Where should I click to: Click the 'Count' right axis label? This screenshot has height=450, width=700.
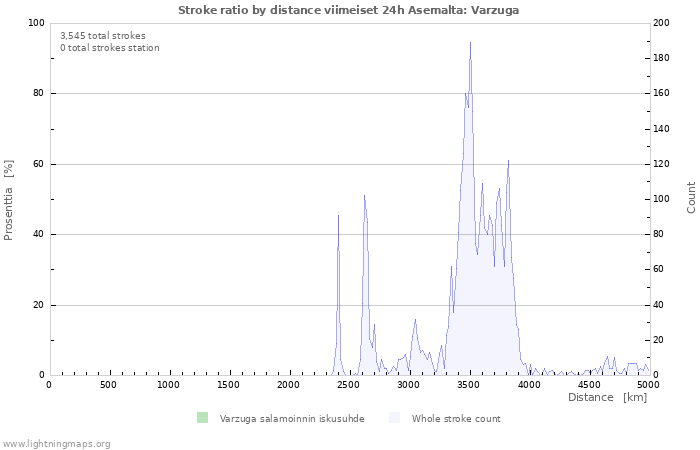pyautogui.click(x=691, y=197)
